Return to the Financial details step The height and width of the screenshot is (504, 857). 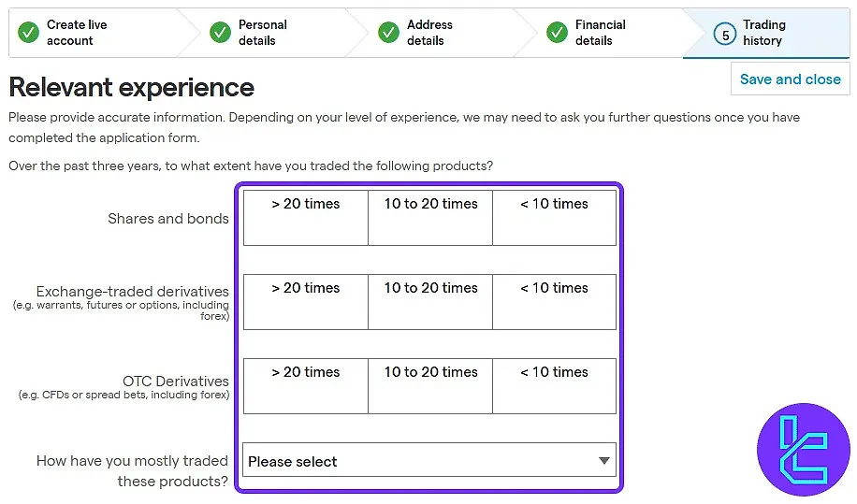[601, 33]
